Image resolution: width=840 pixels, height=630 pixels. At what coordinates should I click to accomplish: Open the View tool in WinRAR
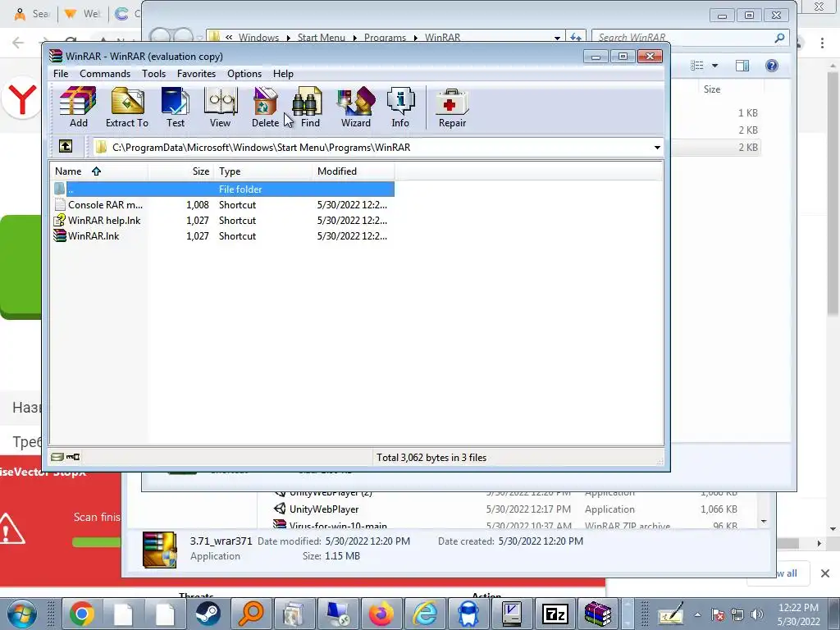pyautogui.click(x=220, y=107)
